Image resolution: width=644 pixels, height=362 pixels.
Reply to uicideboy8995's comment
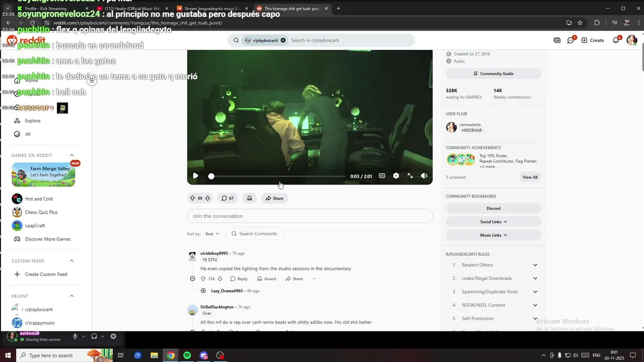click(238, 279)
